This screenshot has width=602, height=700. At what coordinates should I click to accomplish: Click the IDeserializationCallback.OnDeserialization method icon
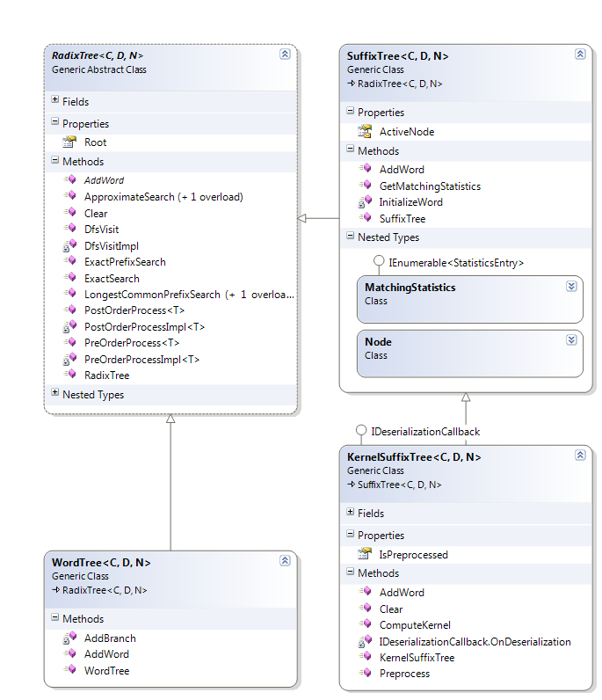pos(365,641)
